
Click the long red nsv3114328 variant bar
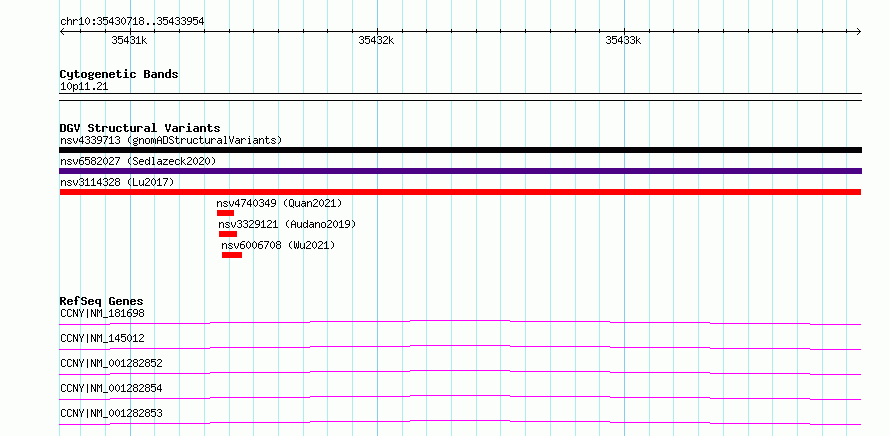point(460,192)
